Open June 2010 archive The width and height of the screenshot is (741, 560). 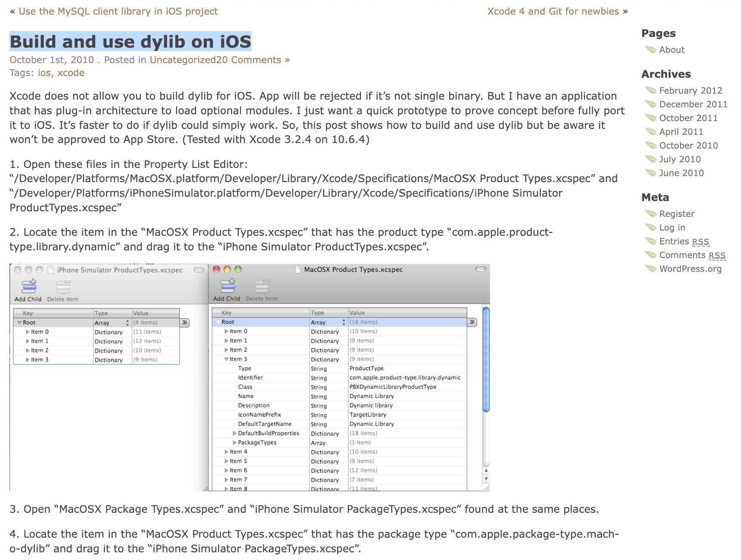point(682,173)
